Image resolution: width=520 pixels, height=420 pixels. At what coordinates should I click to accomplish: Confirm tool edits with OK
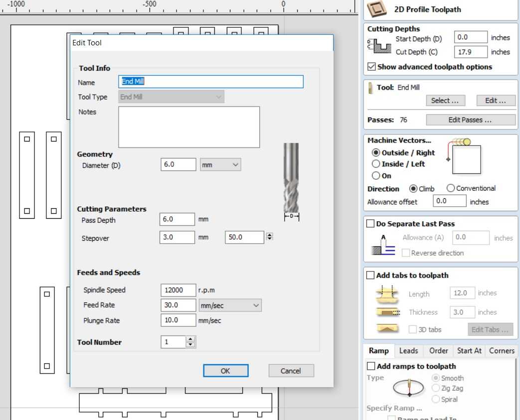click(225, 371)
